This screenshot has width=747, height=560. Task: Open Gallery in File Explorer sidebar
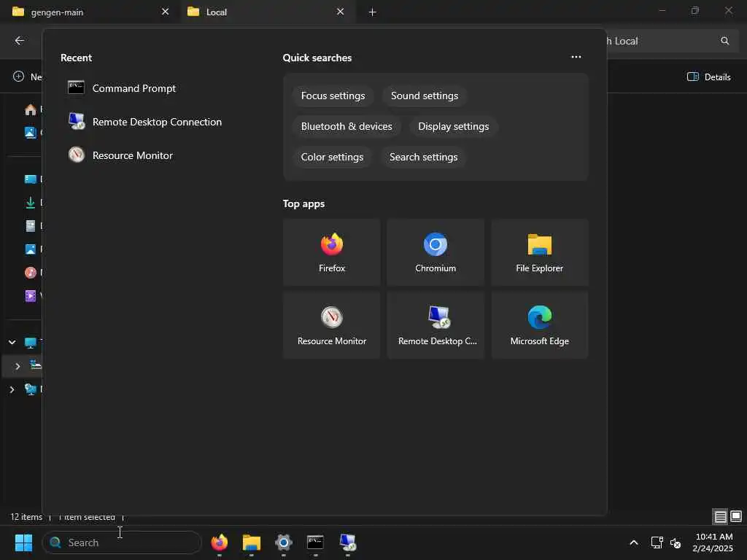point(31,133)
